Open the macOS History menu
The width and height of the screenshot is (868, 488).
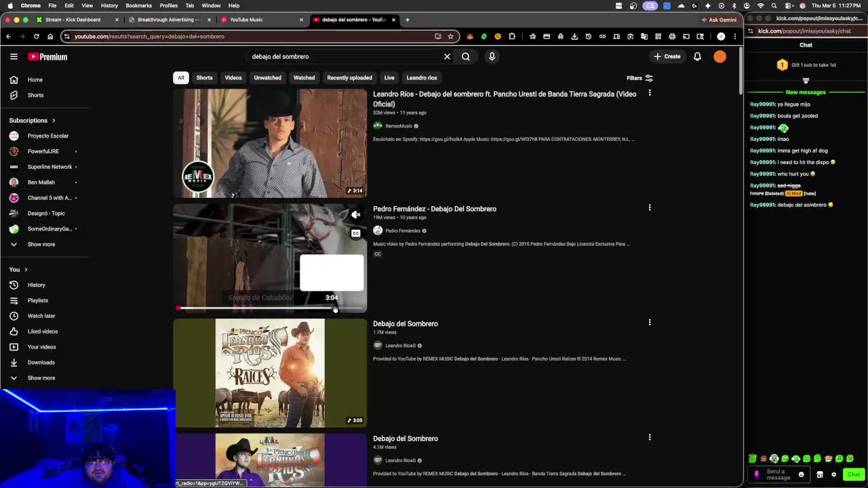tap(109, 5)
